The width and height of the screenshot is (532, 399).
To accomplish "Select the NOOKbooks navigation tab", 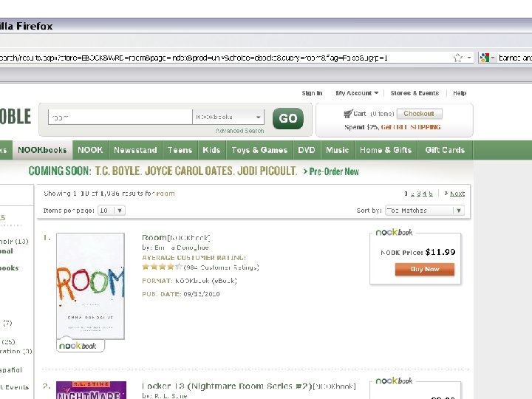I will point(42,150).
